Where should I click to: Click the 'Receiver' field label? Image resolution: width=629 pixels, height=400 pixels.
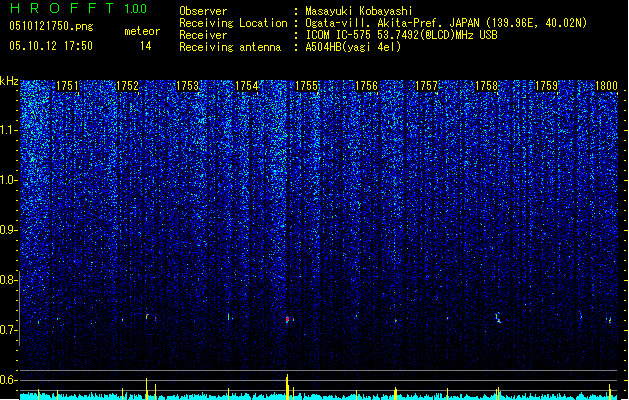pos(203,35)
